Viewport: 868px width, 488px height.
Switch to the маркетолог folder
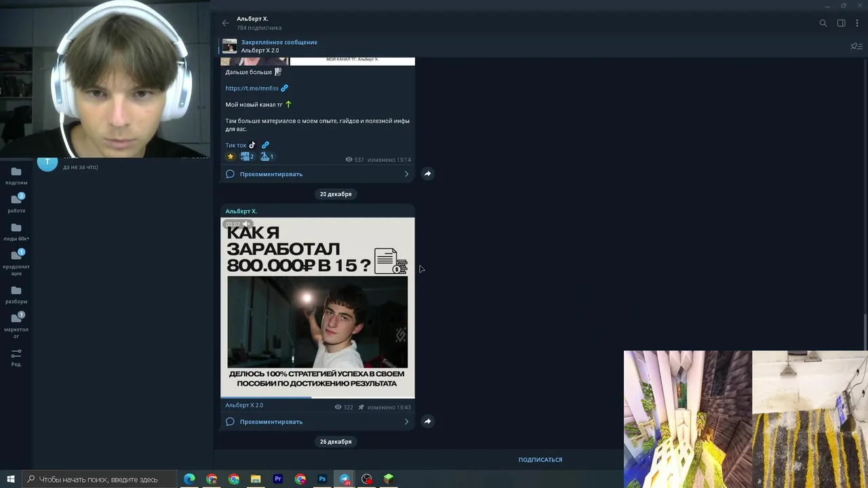[16, 325]
